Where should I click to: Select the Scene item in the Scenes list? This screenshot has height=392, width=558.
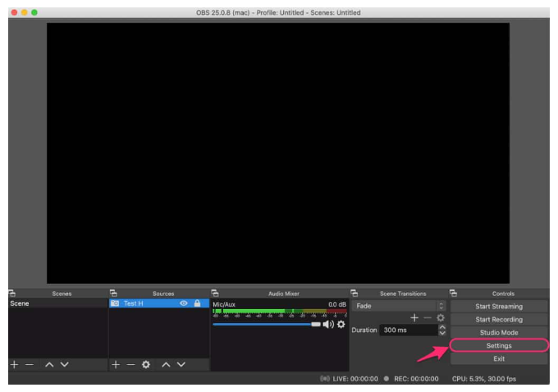click(x=58, y=303)
